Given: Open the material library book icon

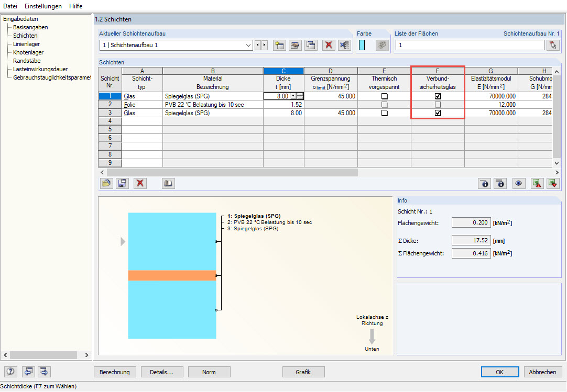Looking at the screenshot, I should [x=168, y=183].
